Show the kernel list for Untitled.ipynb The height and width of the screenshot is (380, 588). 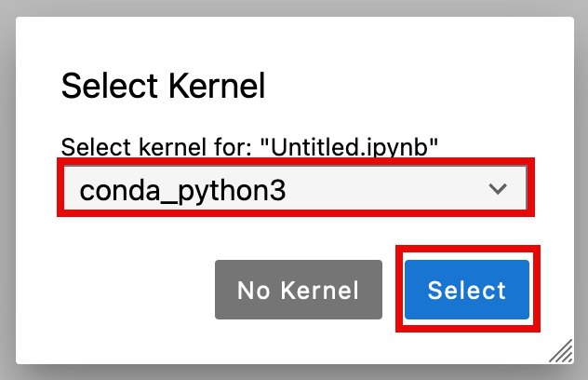(294, 189)
